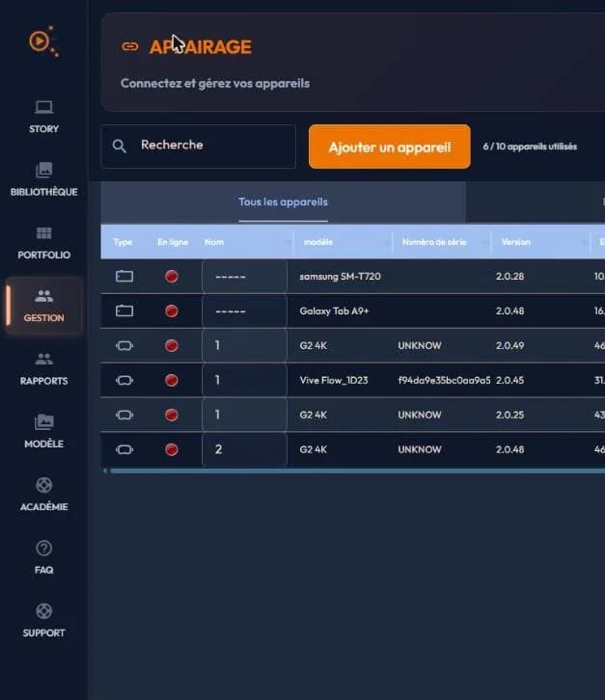Edit the name field of Galaxy Tab A9+
605x700 pixels.
point(244,311)
